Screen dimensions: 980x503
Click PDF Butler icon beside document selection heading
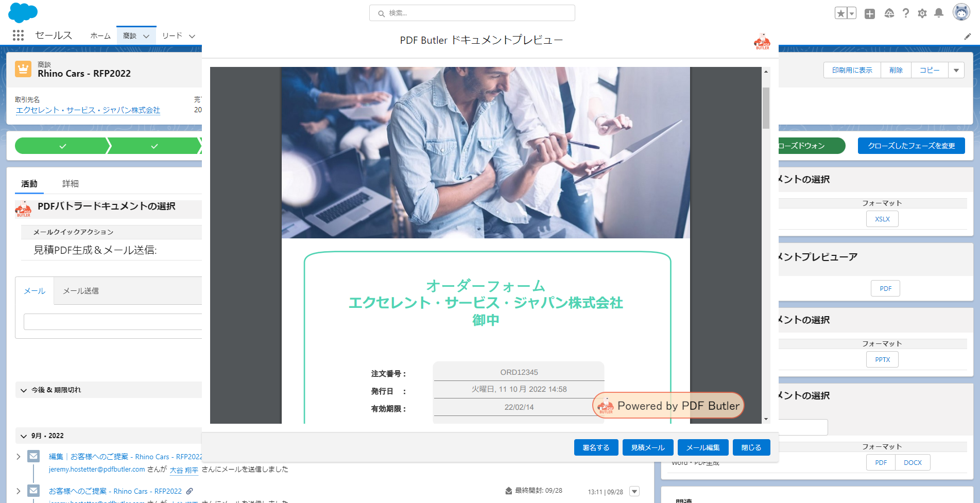(x=23, y=209)
